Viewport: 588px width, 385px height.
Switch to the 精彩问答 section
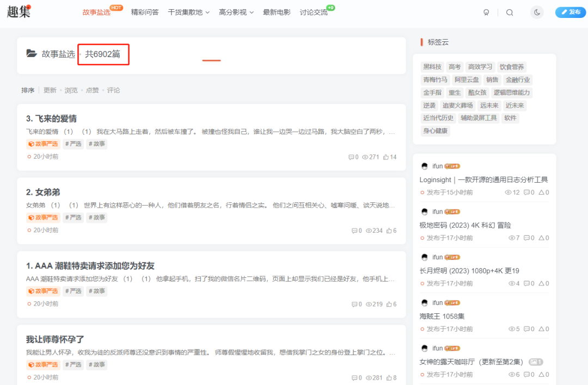(x=145, y=11)
